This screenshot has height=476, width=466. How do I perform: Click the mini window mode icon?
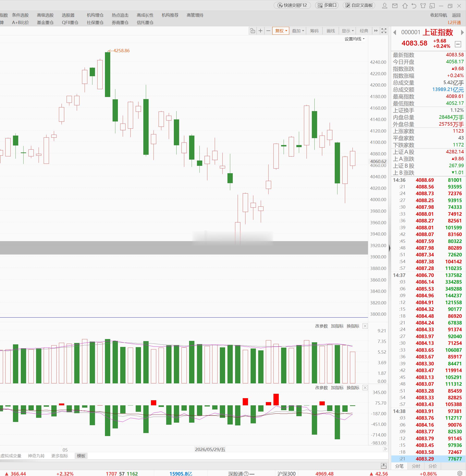(432, 5)
